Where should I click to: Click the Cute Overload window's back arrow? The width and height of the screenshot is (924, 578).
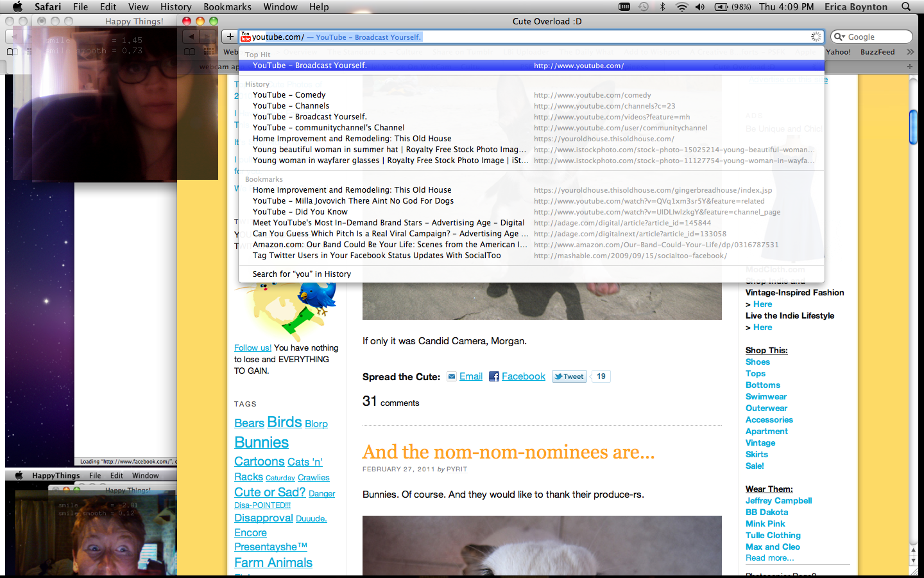coord(191,37)
